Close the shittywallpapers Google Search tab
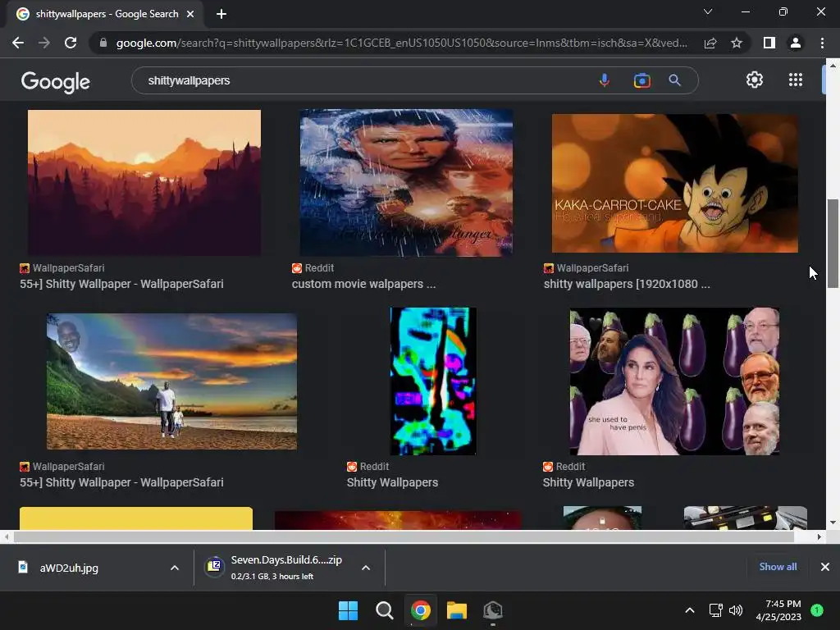 [x=190, y=14]
